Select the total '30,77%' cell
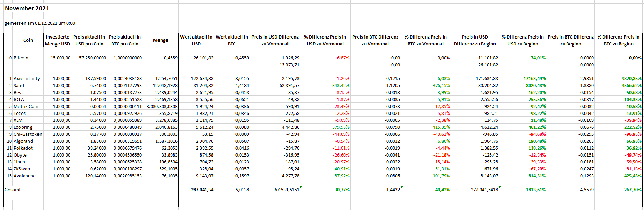The image size is (644, 210). click(x=342, y=190)
